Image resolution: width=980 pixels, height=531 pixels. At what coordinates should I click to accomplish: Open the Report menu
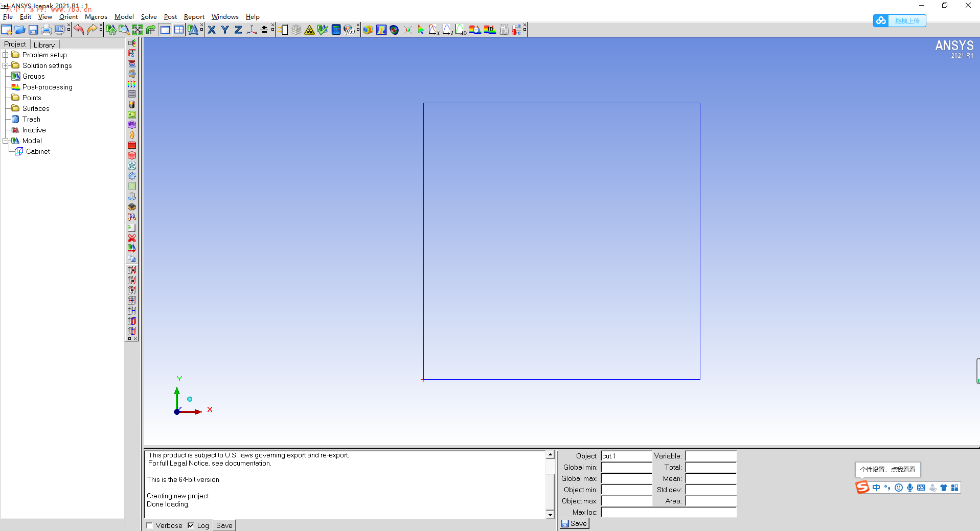pos(194,17)
